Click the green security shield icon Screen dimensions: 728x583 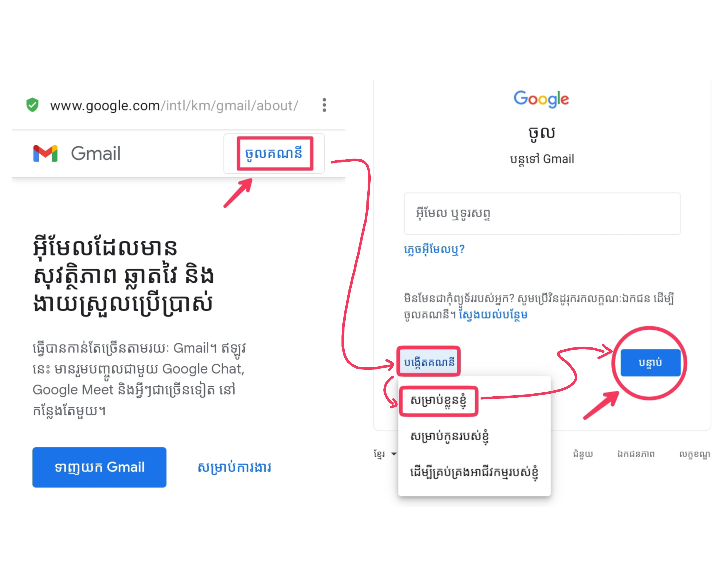[32, 105]
